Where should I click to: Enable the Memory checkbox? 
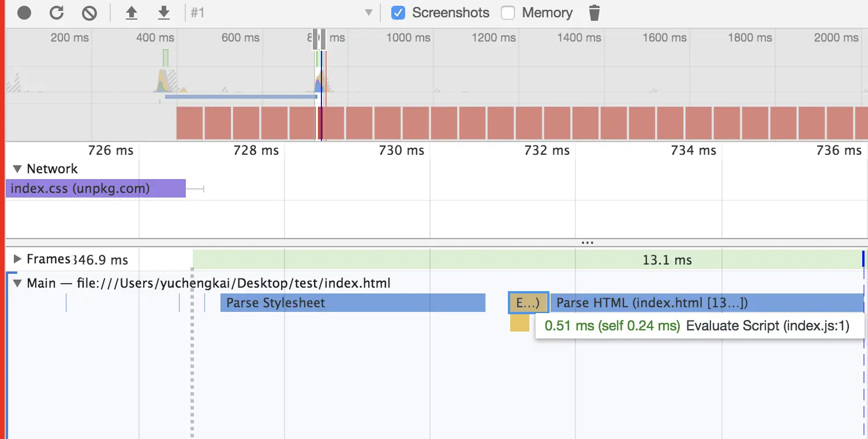(x=508, y=13)
